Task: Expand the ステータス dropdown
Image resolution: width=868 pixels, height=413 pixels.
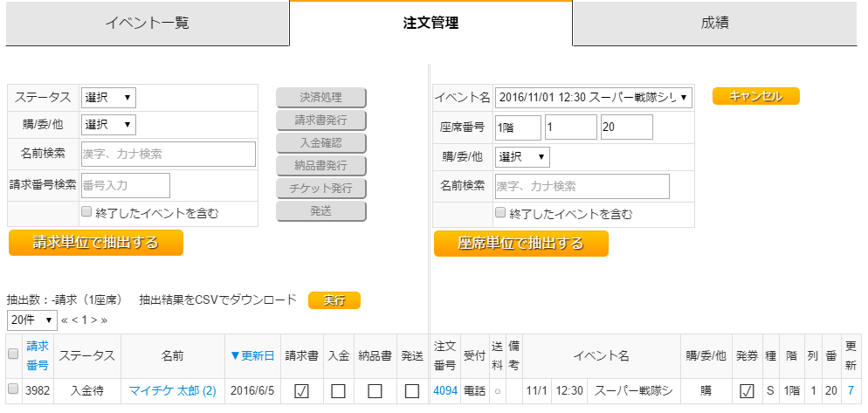Action: (x=108, y=97)
